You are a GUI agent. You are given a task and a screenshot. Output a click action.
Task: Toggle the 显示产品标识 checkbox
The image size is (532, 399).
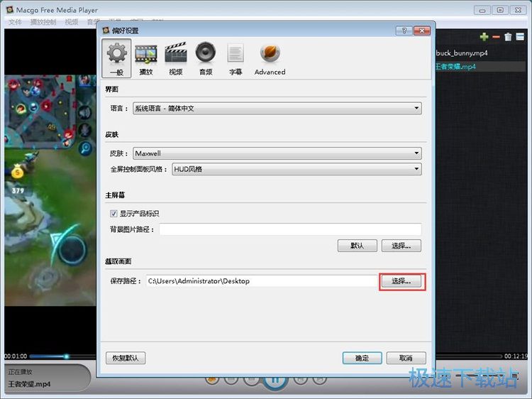pyautogui.click(x=113, y=213)
